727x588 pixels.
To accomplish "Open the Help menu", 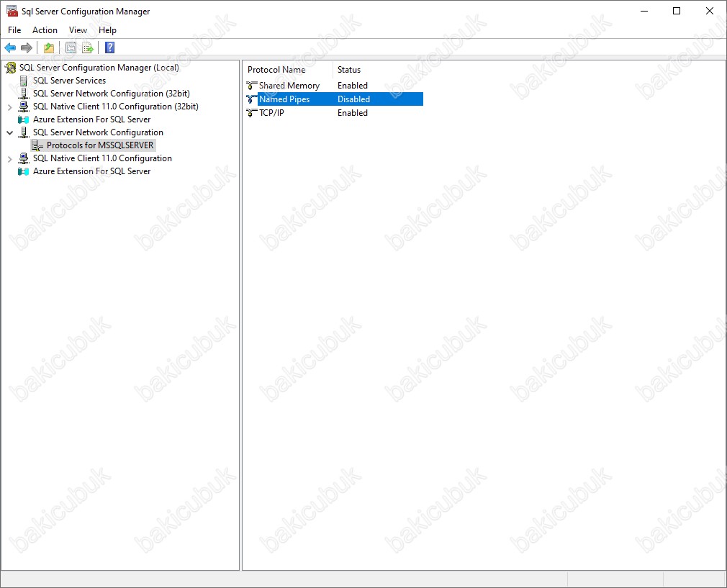I will coord(107,30).
